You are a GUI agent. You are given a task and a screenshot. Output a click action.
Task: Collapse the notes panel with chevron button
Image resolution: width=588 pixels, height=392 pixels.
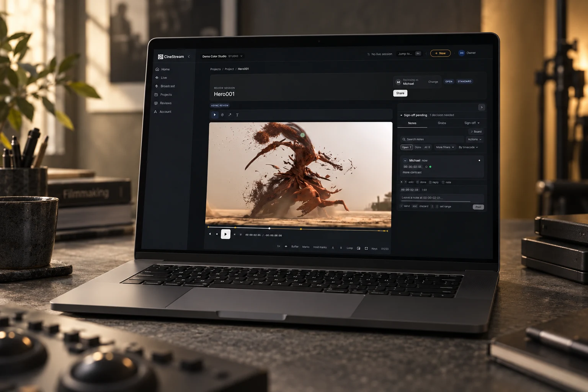tap(482, 107)
